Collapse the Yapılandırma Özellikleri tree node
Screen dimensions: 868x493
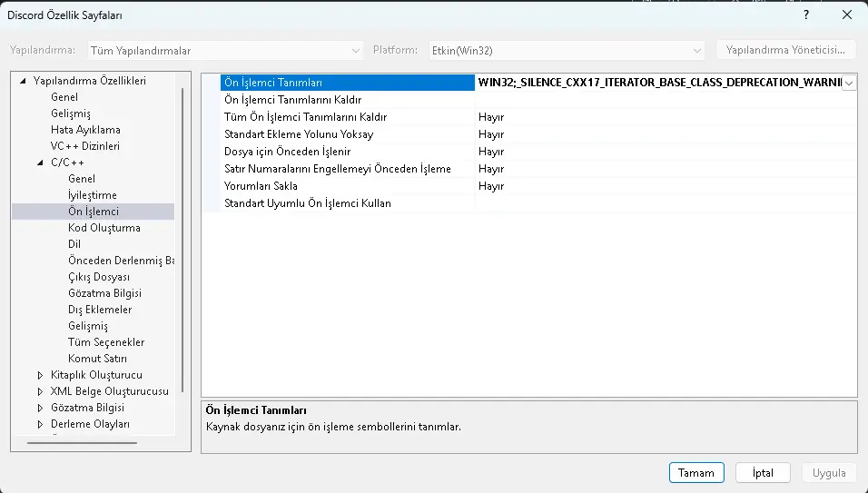[x=23, y=81]
